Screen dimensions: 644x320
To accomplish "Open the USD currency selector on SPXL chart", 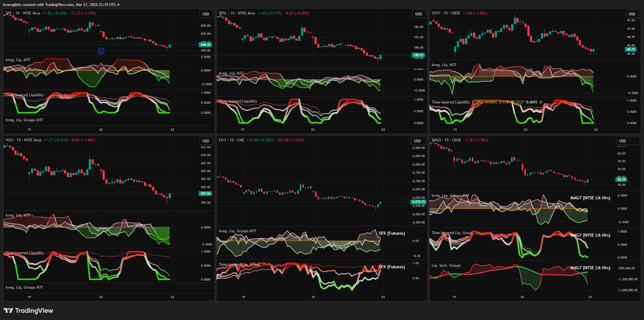I will pyautogui.click(x=419, y=14).
